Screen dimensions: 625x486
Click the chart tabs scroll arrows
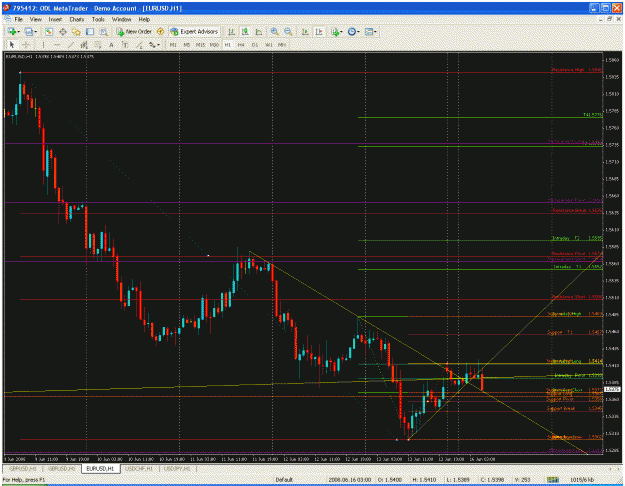pyautogui.click(x=614, y=468)
